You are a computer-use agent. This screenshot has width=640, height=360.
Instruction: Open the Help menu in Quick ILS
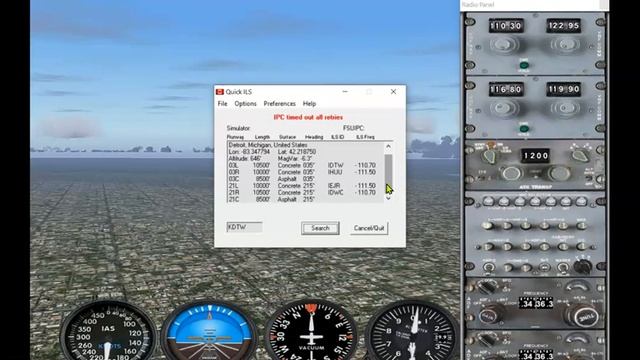[x=309, y=104]
